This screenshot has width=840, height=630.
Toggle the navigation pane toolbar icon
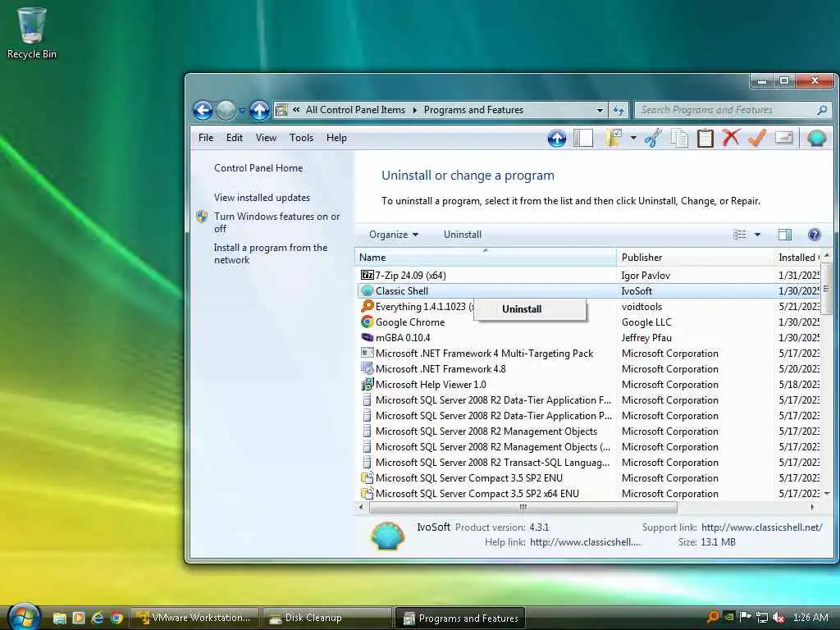pos(583,138)
